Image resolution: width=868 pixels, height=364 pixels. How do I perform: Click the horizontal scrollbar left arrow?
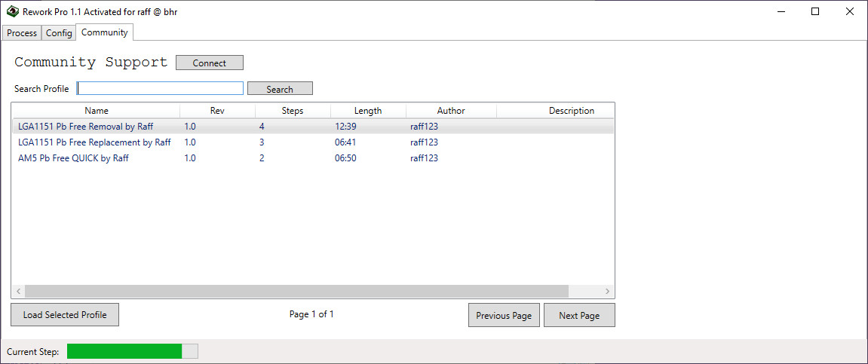pos(18,291)
